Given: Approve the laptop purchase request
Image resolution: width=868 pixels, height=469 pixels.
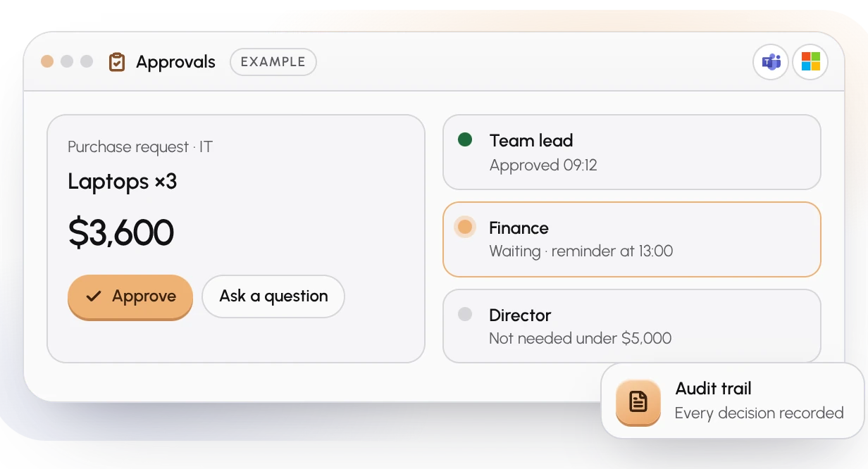Looking at the screenshot, I should (130, 297).
